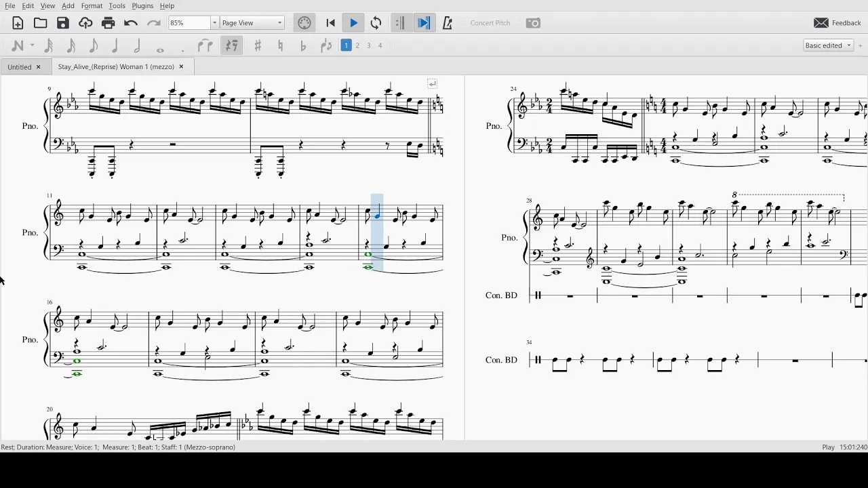Screen dimensions: 868x488
Task: Select voice 1
Action: (346, 45)
